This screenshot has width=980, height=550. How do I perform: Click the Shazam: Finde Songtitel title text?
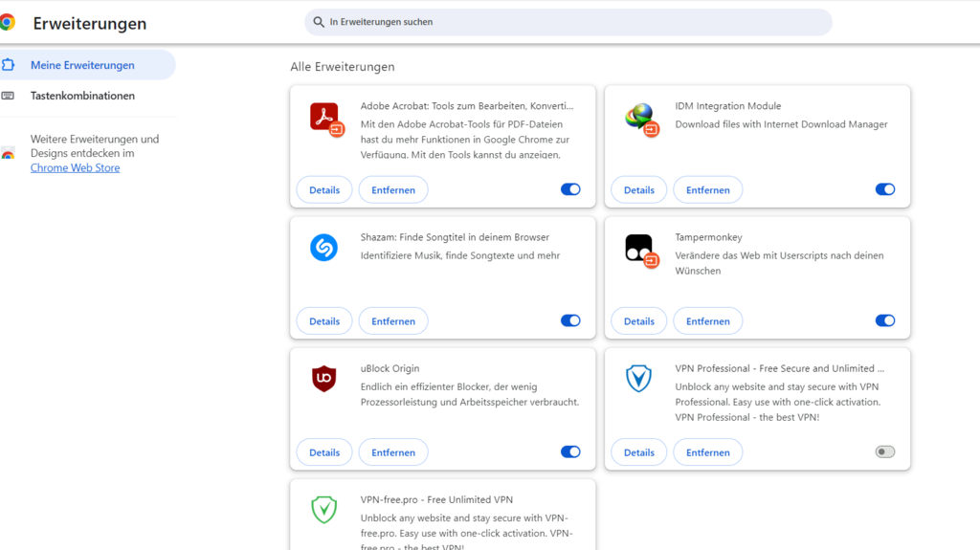pos(455,237)
